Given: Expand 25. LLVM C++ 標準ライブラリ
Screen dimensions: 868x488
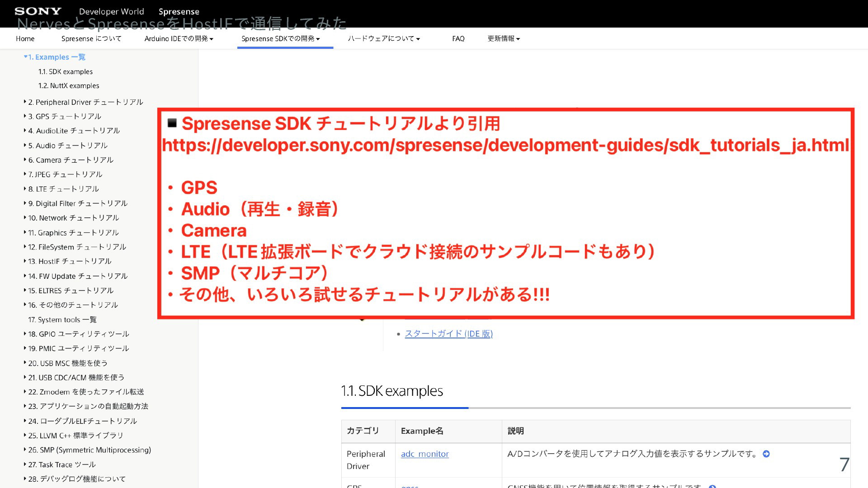Looking at the screenshot, I should pos(74,436).
